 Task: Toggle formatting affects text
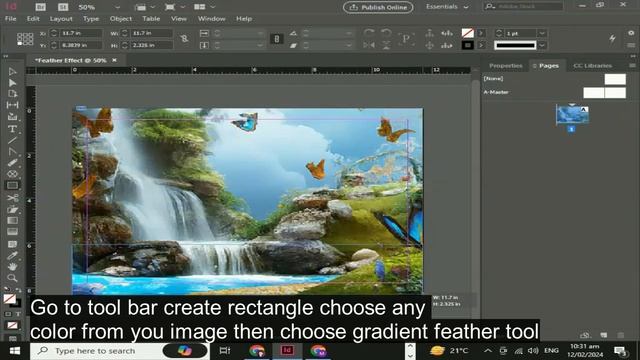tap(18, 314)
